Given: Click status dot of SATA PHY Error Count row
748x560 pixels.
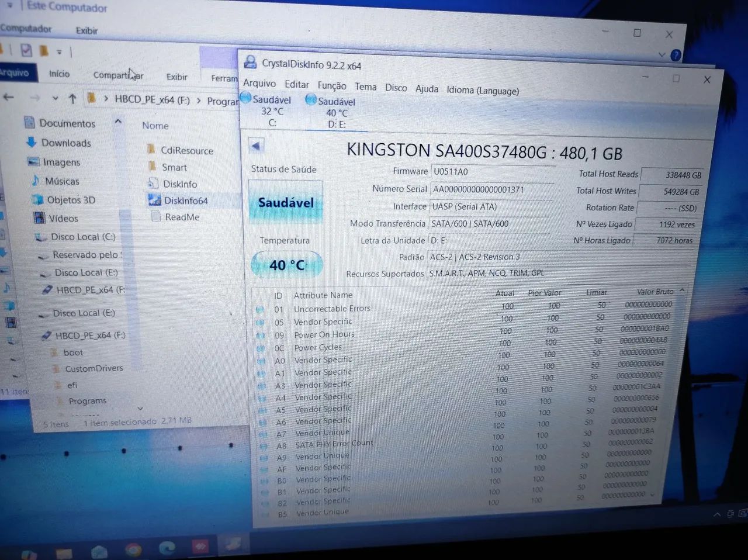Looking at the screenshot, I should coord(264,445).
